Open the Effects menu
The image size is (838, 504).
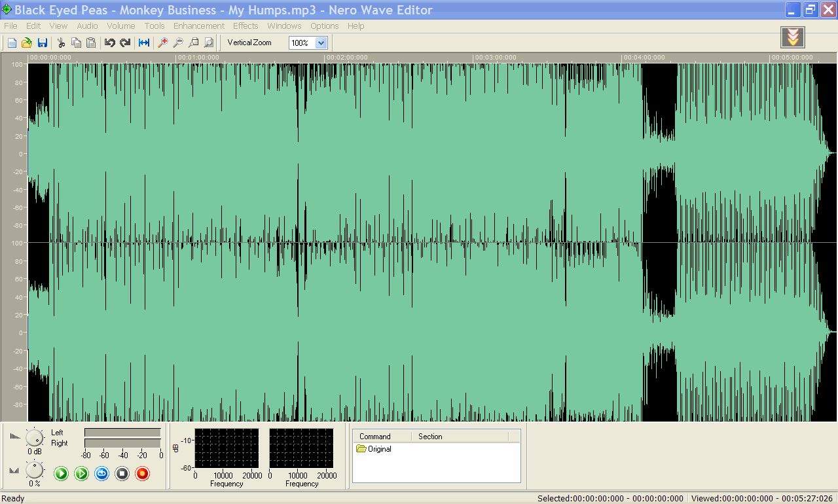pyautogui.click(x=246, y=26)
